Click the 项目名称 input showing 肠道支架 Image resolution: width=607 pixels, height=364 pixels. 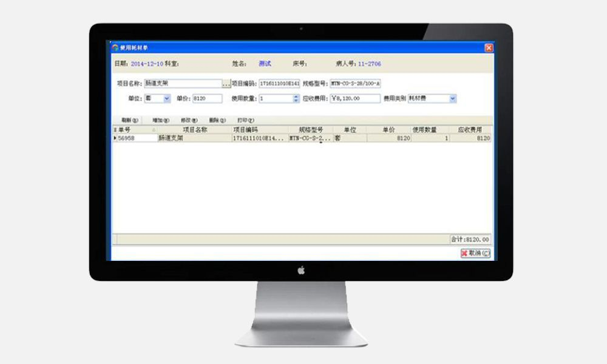tap(182, 85)
